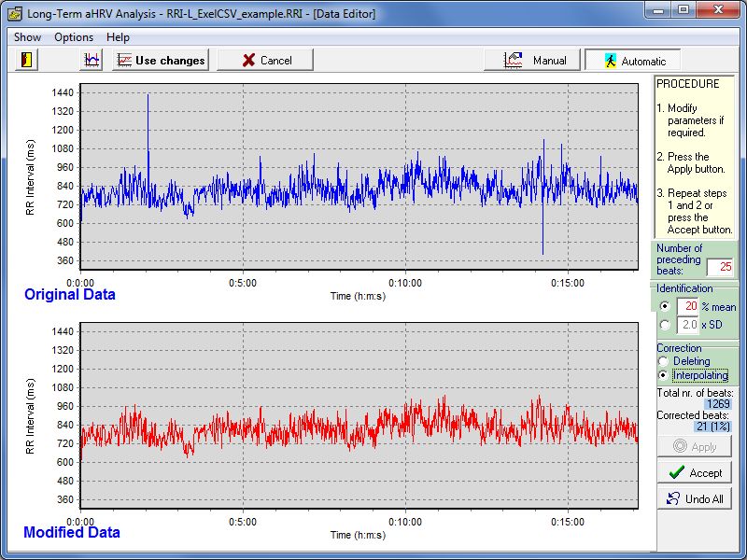Cancel the data editing
747x560 pixels.
click(x=265, y=60)
